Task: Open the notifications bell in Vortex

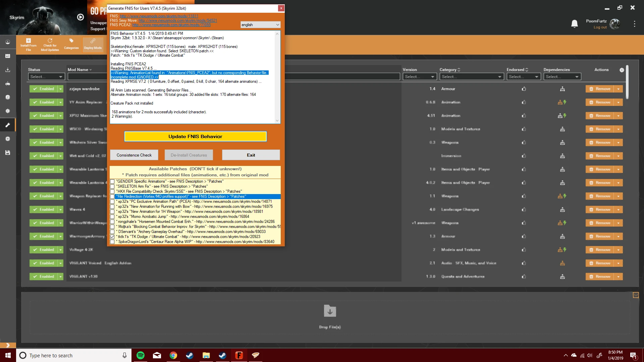Action: pyautogui.click(x=575, y=23)
